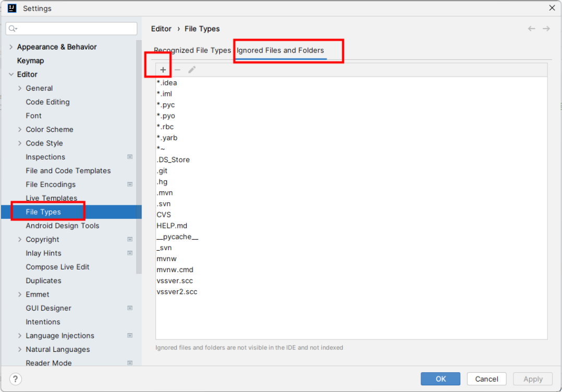This screenshot has height=392, width=562.
Task: Click the back arrow navigation icon
Action: point(532,29)
